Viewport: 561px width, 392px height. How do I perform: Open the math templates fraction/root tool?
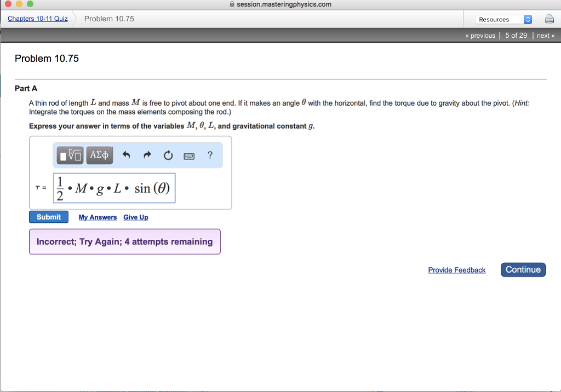(x=70, y=155)
